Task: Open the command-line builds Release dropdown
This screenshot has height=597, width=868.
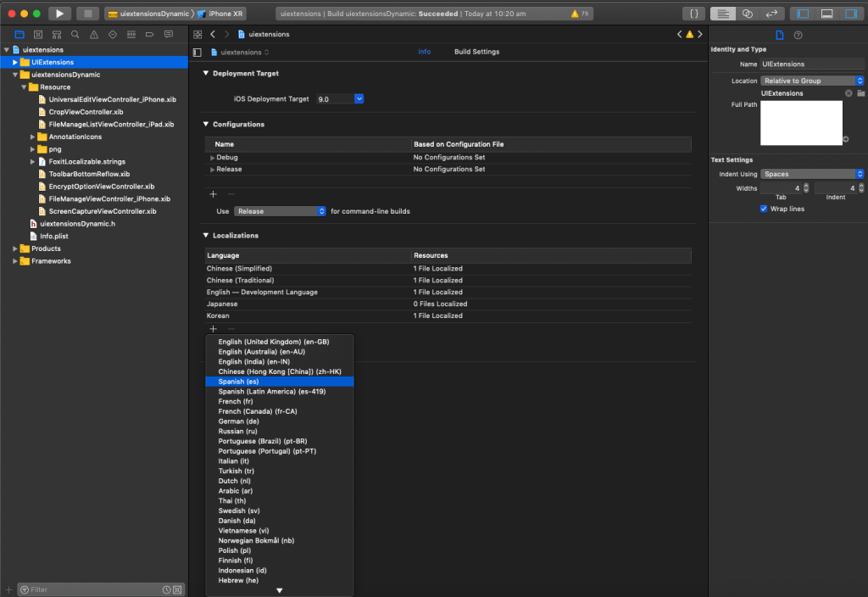Action: tap(280, 211)
